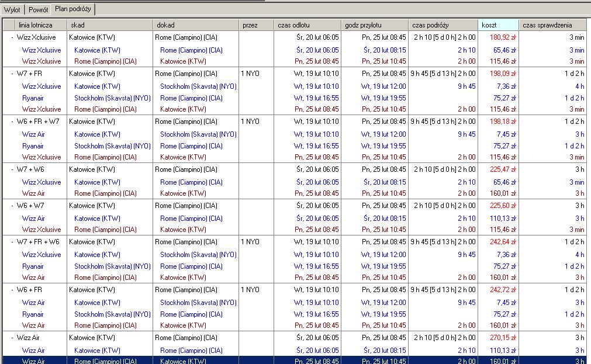The image size is (591, 364).
Task: Sort by dokąd column header
Action: pos(196,25)
